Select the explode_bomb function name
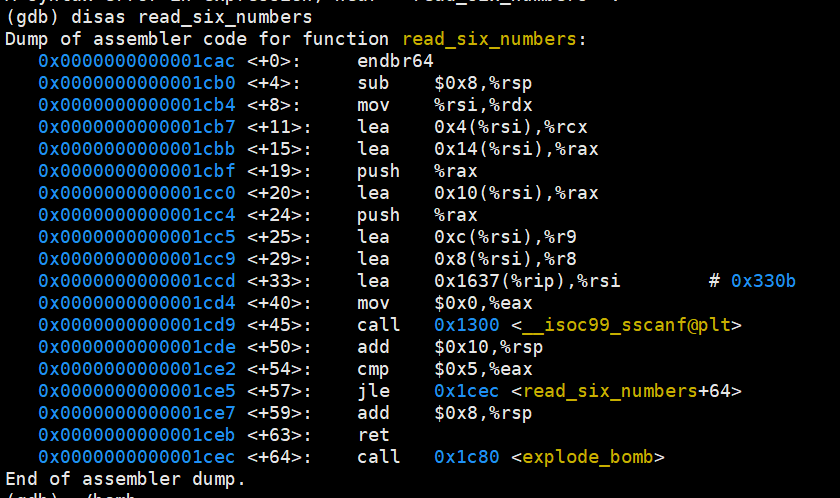 (x=588, y=457)
